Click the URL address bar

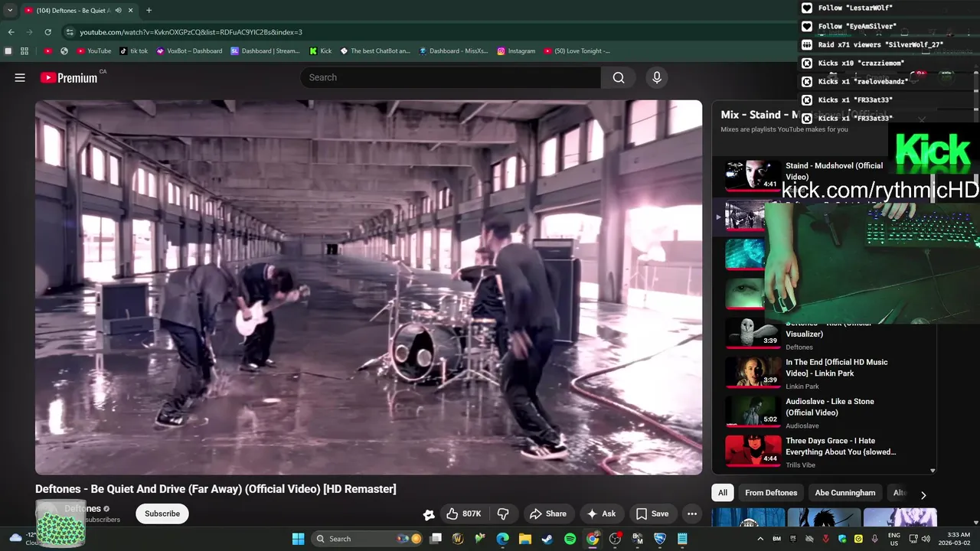429,32
